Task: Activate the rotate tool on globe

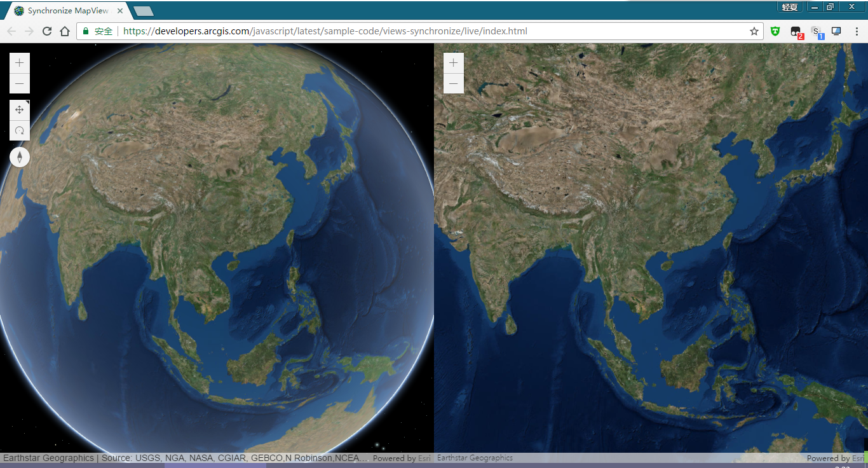Action: [20, 131]
